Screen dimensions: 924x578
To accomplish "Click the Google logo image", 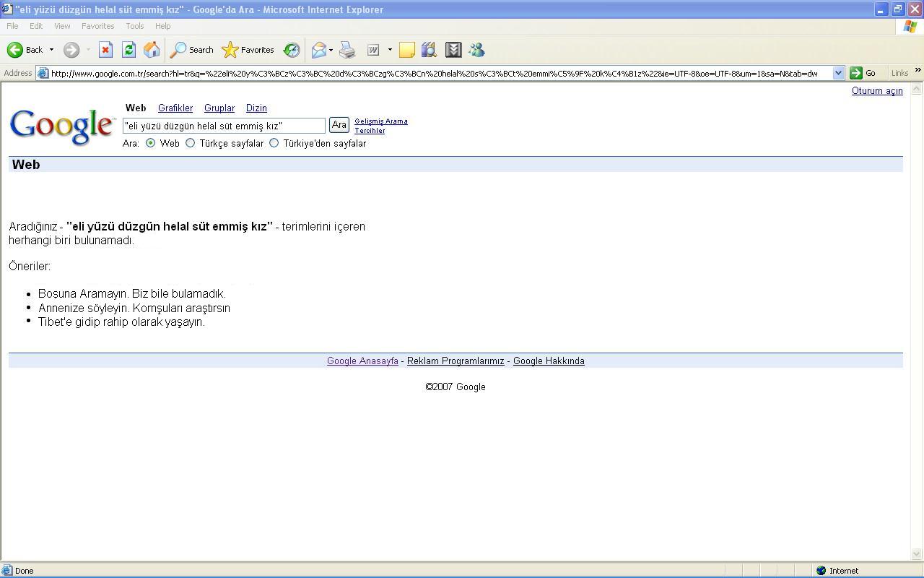I will click(62, 127).
